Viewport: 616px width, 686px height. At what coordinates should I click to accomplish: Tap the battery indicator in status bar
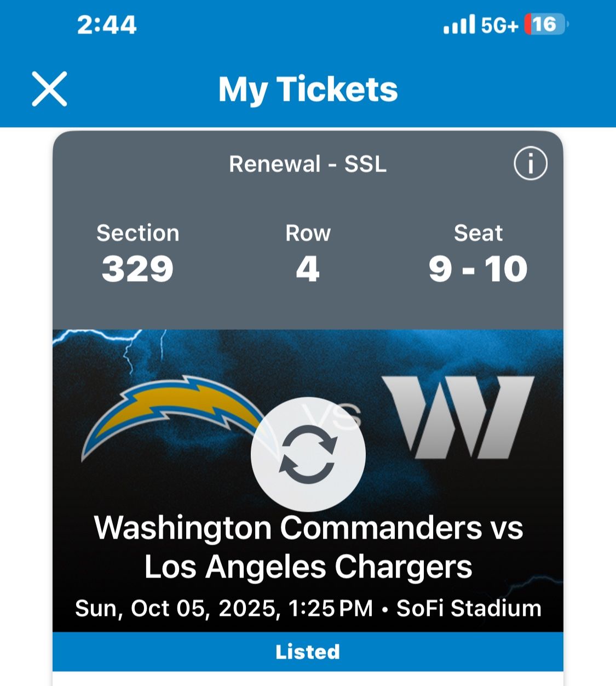[545, 25]
